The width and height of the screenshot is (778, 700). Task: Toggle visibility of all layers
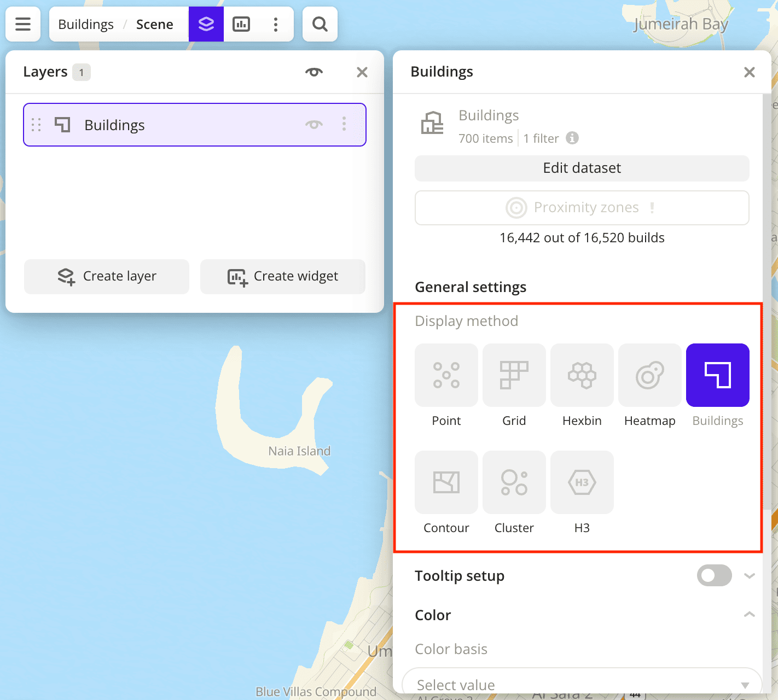click(313, 72)
